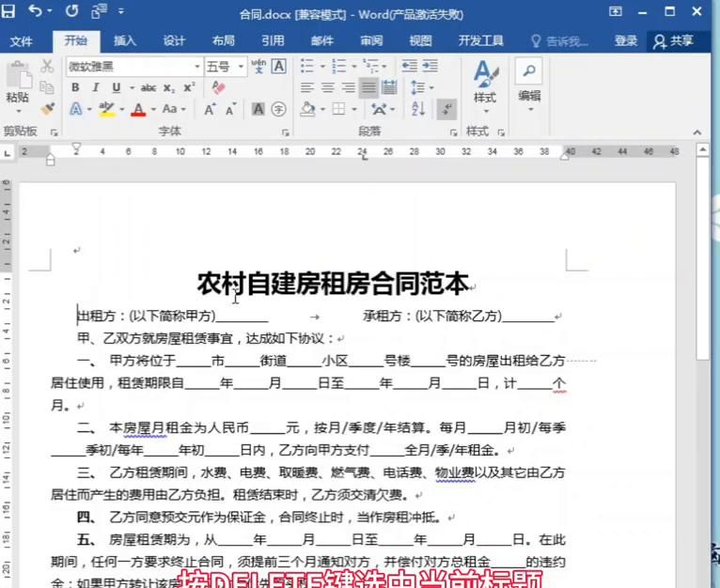
Task: Customize Quick Access Toolbar dropdown
Action: click(x=121, y=11)
